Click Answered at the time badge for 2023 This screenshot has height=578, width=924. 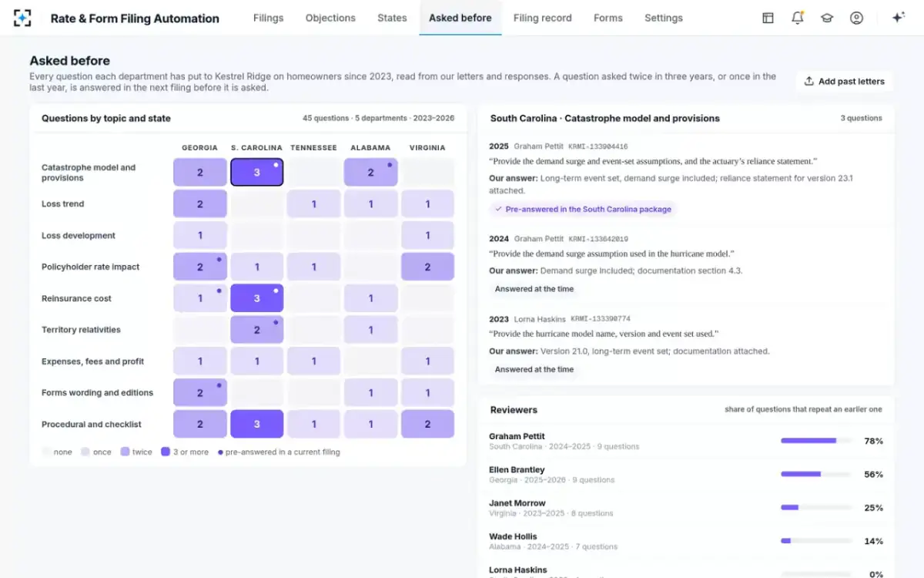click(x=534, y=369)
